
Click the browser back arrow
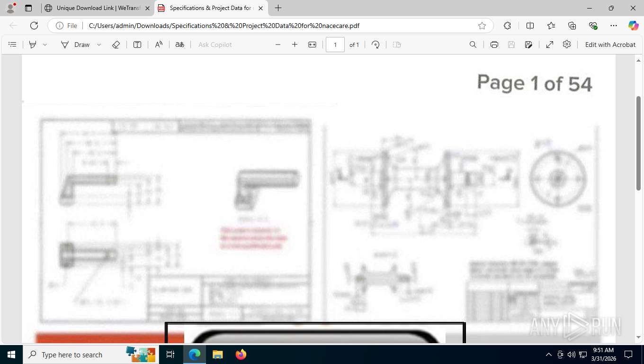point(13,26)
